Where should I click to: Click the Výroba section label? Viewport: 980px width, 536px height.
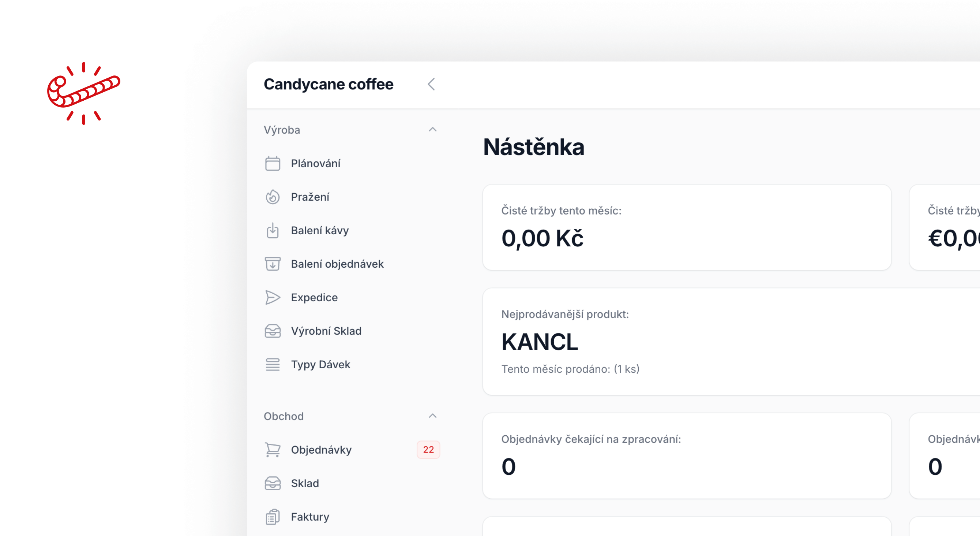point(282,130)
